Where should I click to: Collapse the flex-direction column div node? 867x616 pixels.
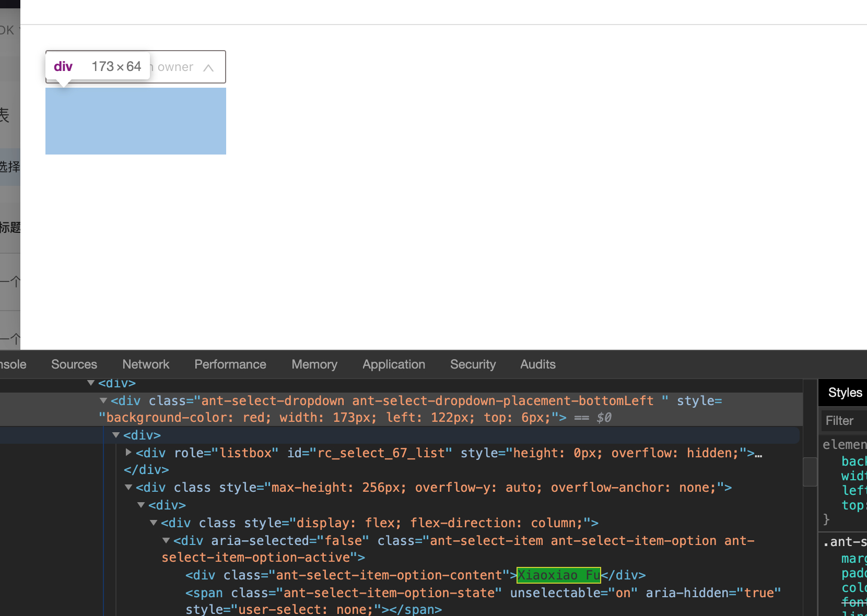point(153,523)
